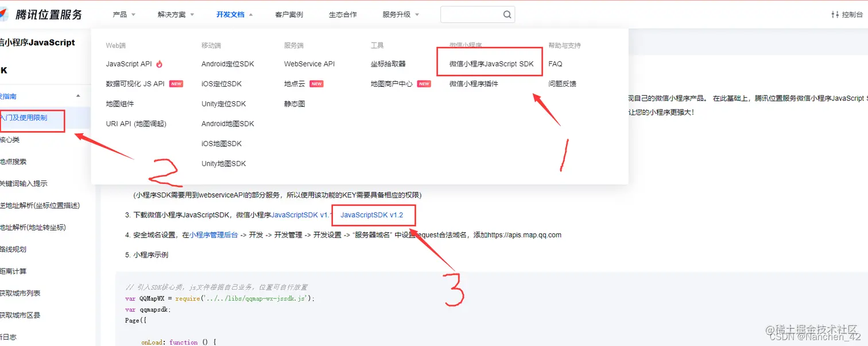Collapse the 开发指南 sidebar section arrow
Screen dimensions: 868x346
tap(78, 96)
